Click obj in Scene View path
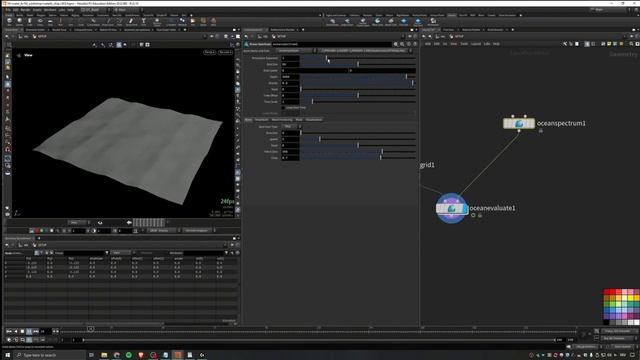 (26, 36)
